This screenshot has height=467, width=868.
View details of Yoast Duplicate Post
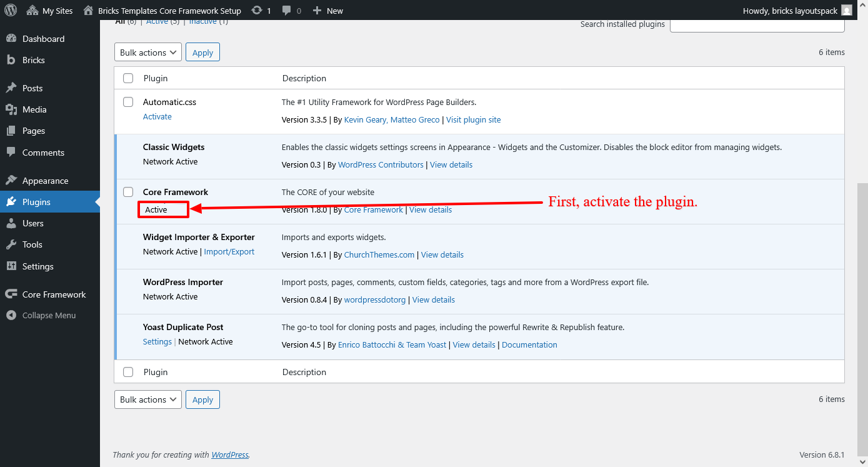point(474,345)
